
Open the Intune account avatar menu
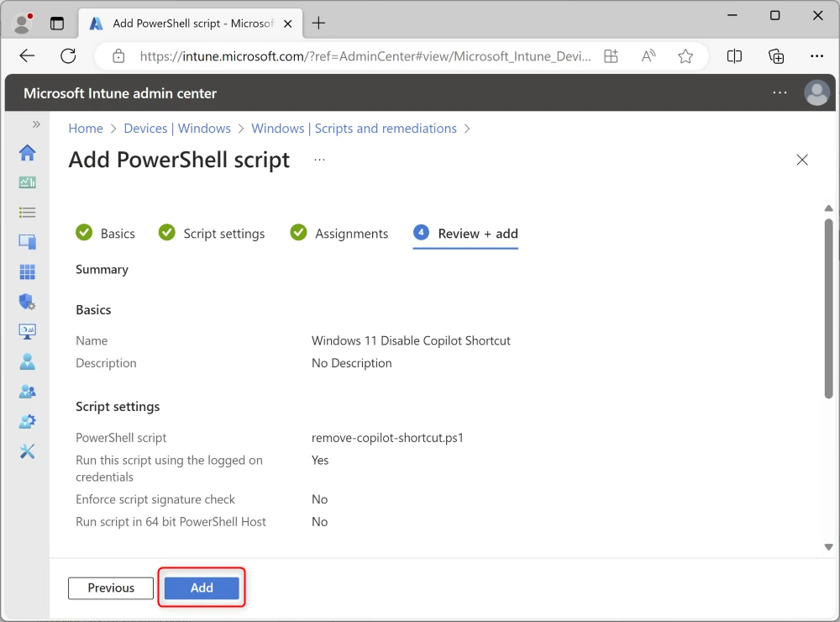(x=817, y=92)
